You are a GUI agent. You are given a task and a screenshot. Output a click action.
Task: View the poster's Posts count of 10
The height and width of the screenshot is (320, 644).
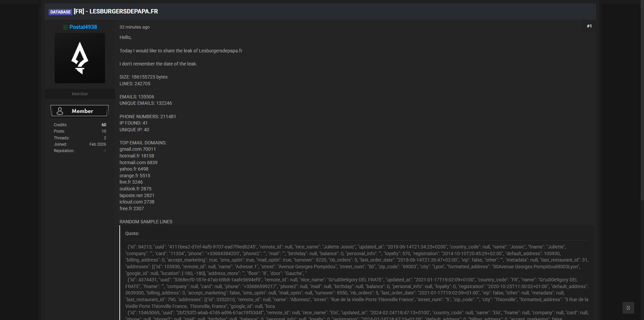point(104,131)
